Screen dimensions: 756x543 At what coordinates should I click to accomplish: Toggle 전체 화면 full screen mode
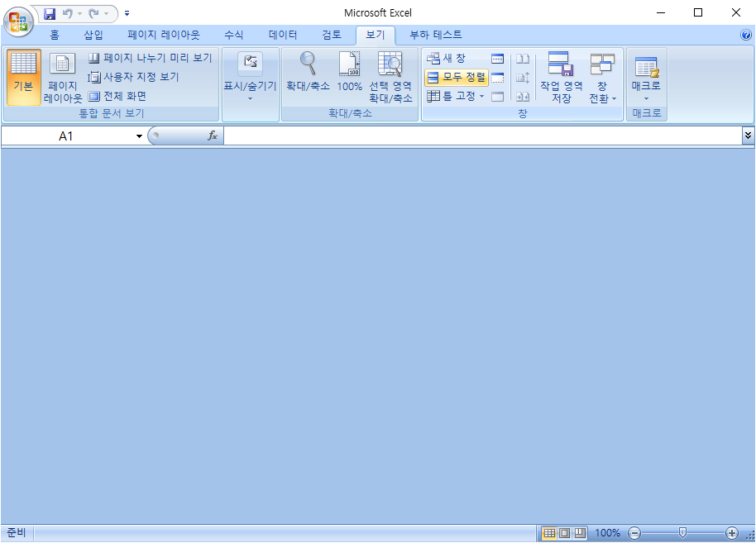117,97
